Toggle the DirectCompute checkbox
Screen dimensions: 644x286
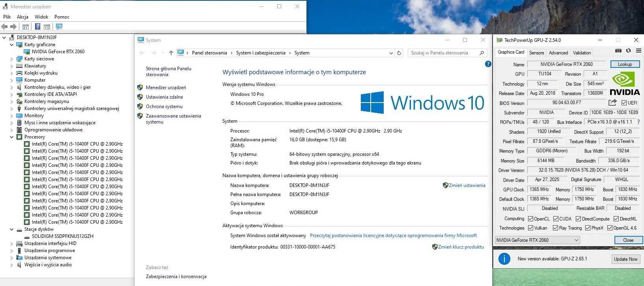pyautogui.click(x=578, y=219)
